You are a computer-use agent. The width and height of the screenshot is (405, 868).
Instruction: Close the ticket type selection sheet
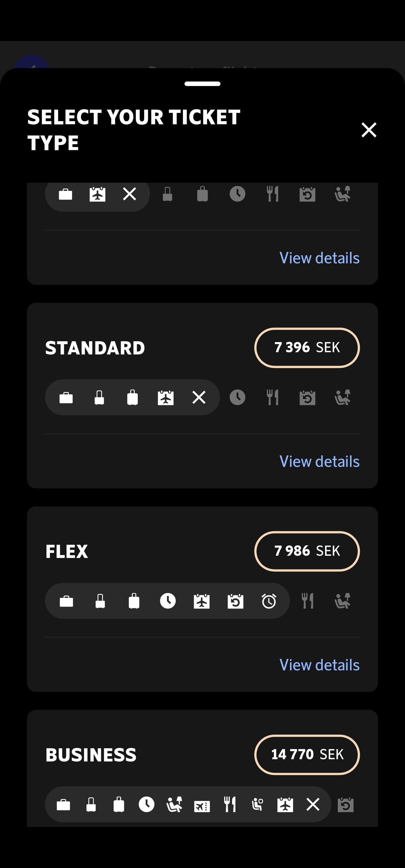pos(369,130)
